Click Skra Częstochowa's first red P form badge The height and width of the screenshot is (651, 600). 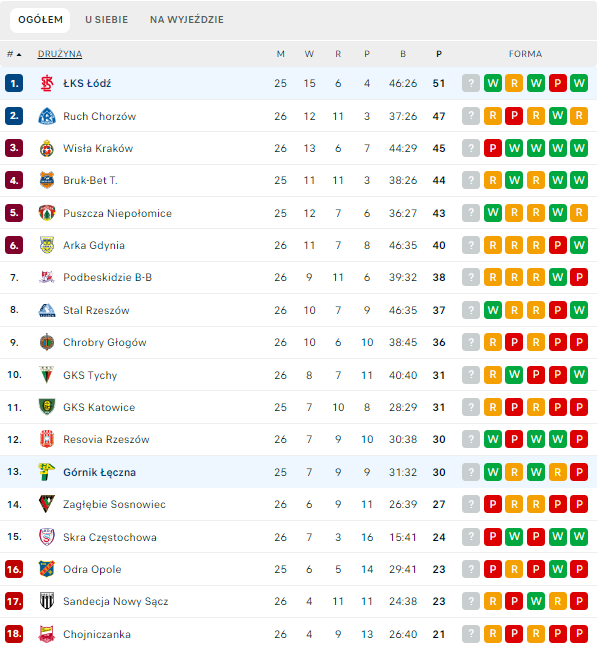click(x=492, y=537)
